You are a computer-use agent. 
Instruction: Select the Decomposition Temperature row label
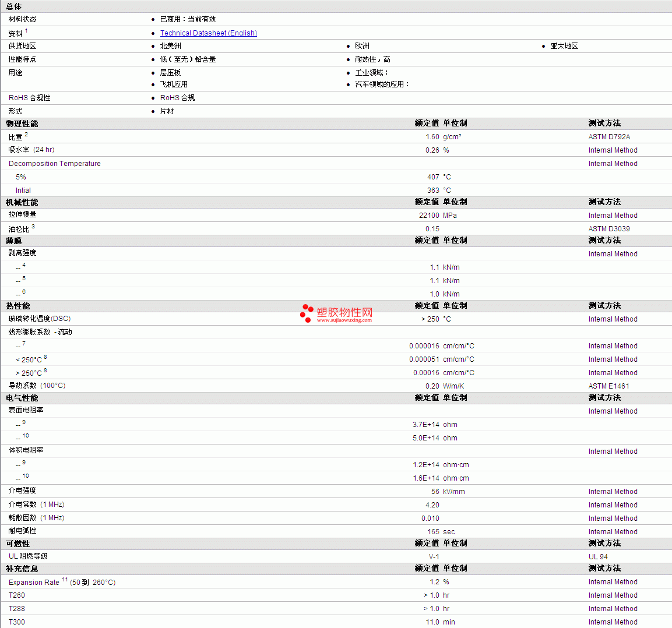(54, 164)
